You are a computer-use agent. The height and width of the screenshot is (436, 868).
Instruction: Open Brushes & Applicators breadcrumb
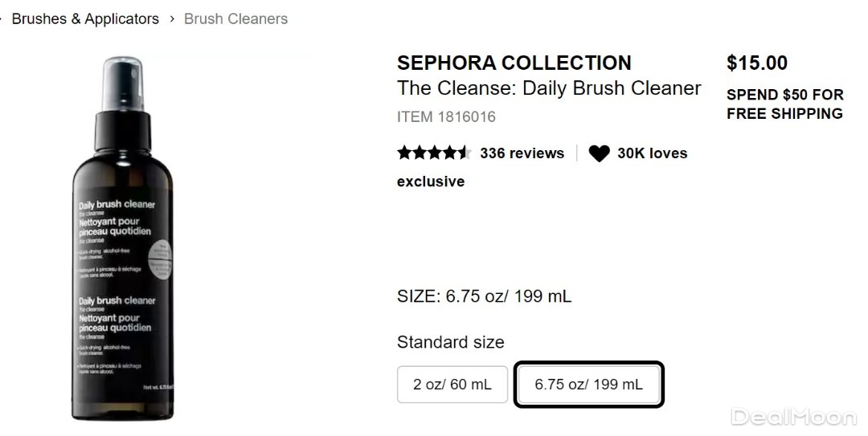point(85,18)
